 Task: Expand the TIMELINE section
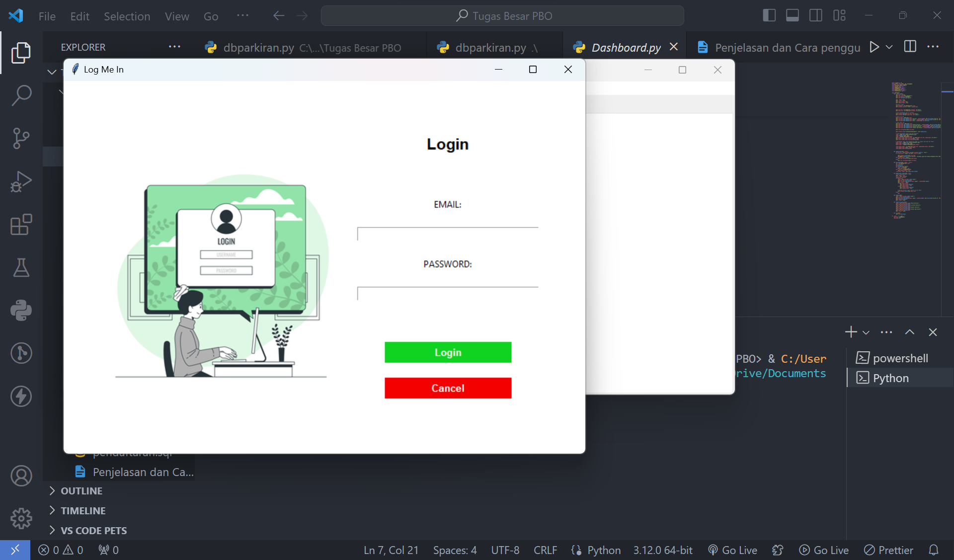tap(83, 511)
